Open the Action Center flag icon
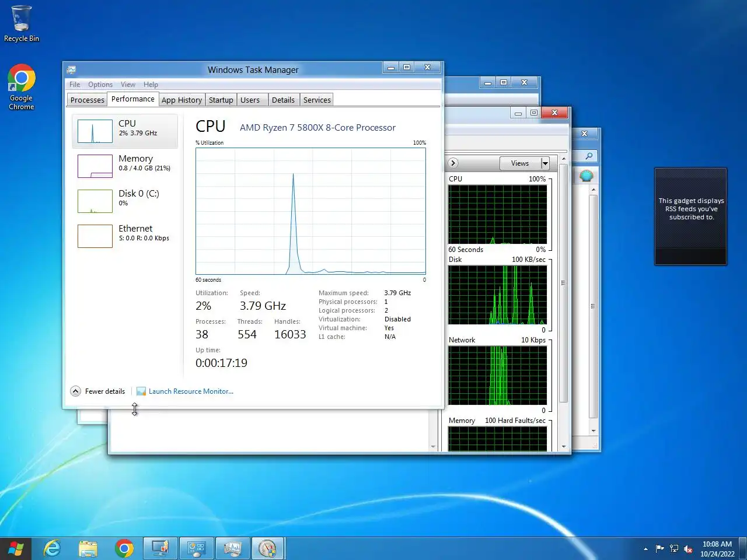The height and width of the screenshot is (560, 747). (660, 548)
